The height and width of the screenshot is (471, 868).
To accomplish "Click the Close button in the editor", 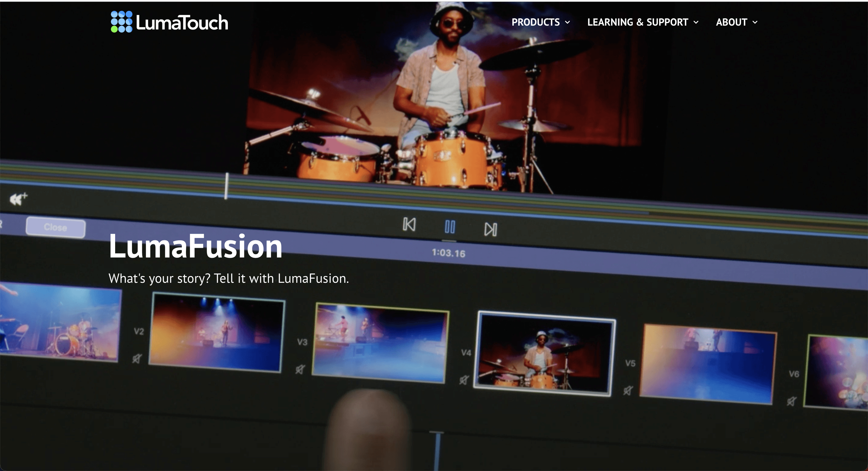I will 55,228.
